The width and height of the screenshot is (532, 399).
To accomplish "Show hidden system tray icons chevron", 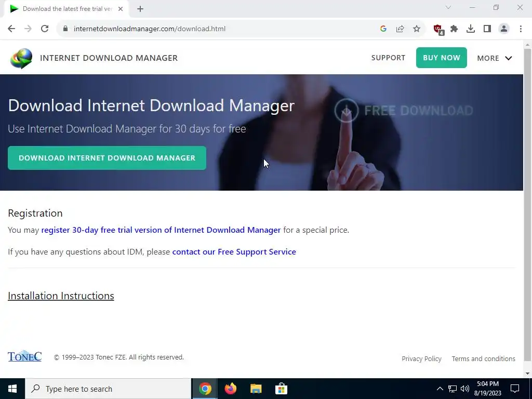I will 440,389.
